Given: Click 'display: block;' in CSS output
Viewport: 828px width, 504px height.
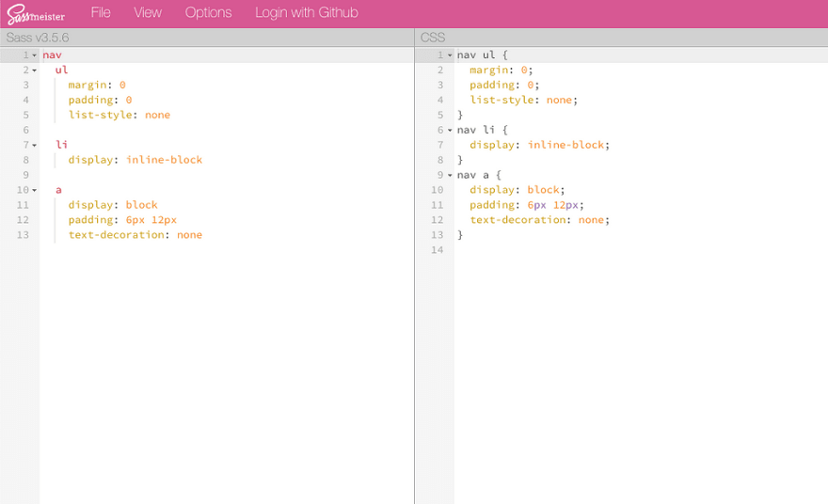Looking at the screenshot, I should click(x=517, y=190).
